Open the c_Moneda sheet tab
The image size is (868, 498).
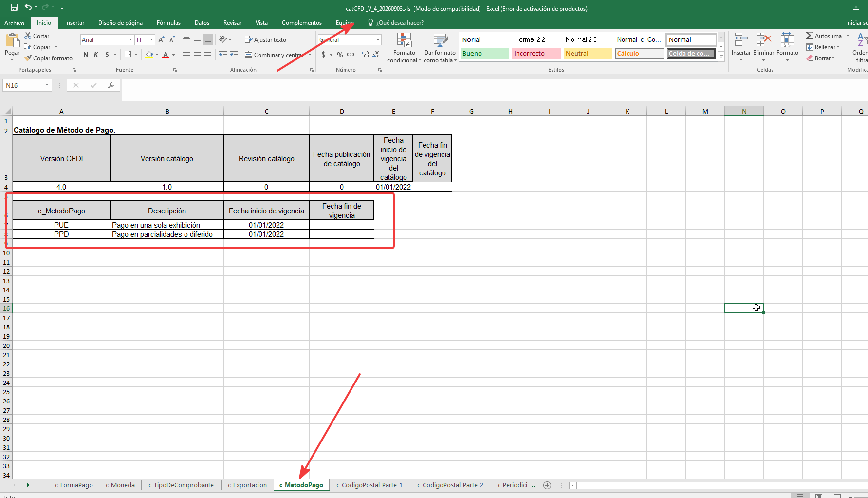point(120,485)
